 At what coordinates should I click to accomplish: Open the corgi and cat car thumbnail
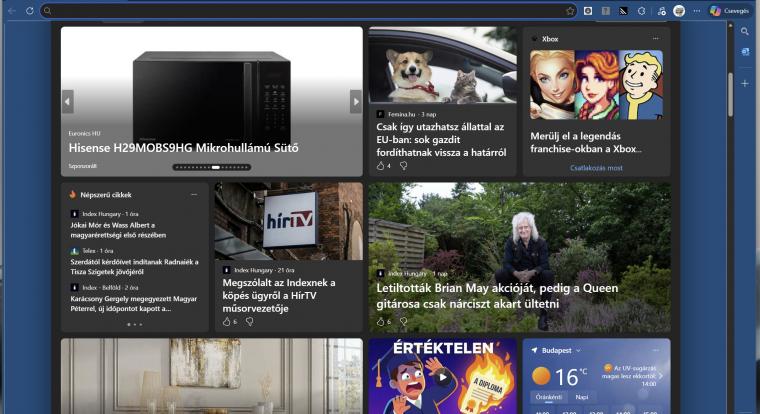442,65
